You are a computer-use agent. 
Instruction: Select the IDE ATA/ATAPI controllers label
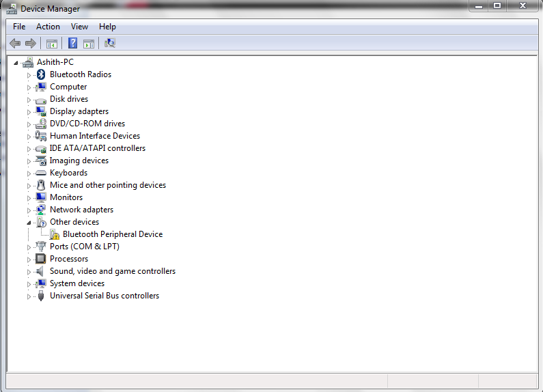97,148
